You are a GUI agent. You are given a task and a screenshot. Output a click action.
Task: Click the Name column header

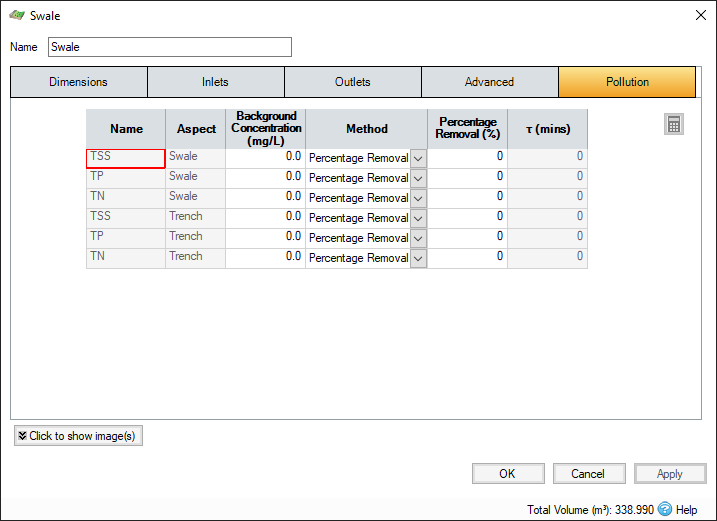[126, 129]
